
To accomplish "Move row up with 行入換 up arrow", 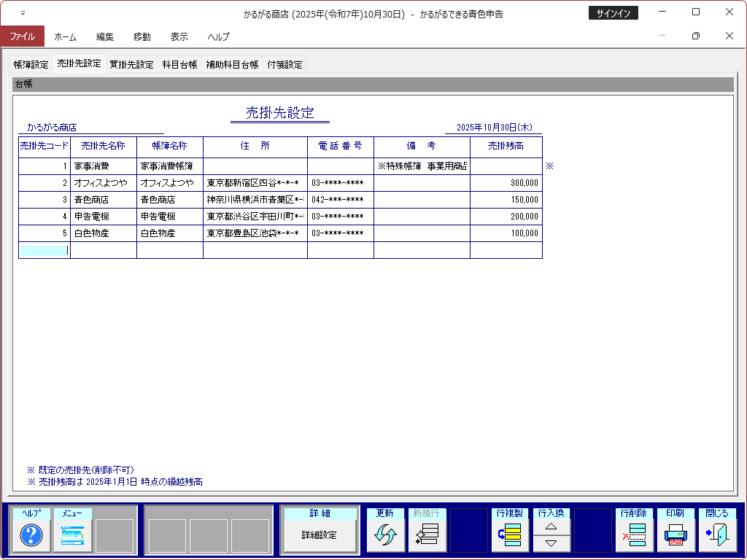I will (551, 527).
